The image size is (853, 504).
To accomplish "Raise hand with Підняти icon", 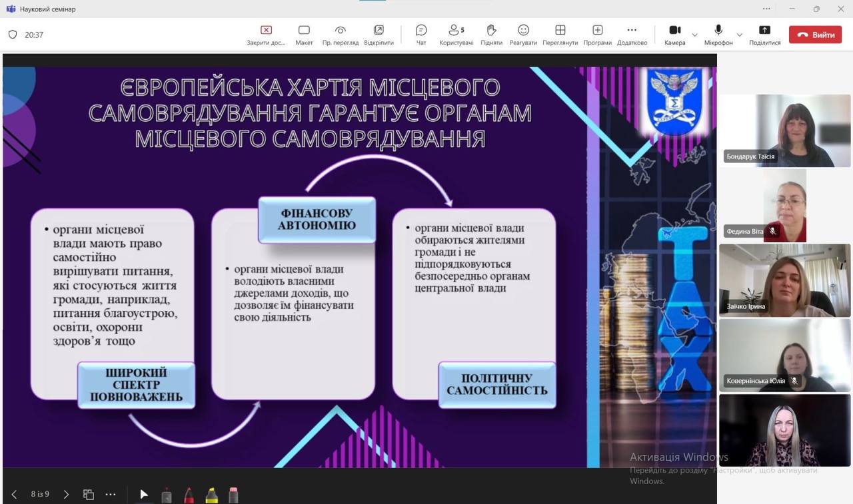I will 491,35.
